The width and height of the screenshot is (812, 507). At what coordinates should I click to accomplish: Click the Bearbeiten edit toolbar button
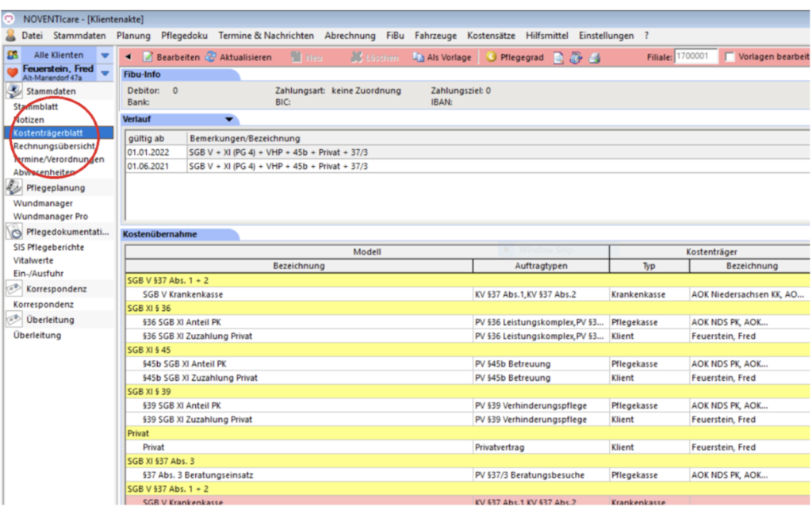[x=171, y=57]
